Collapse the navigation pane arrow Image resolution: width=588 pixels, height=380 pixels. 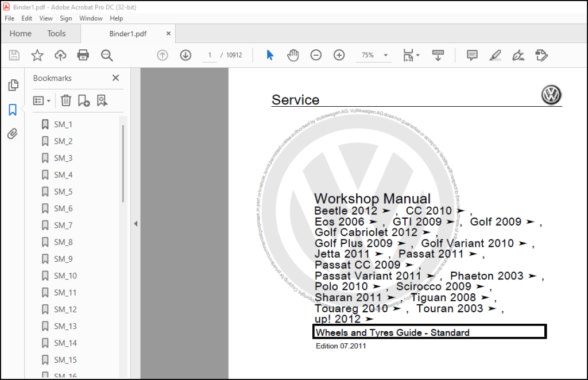[136, 224]
